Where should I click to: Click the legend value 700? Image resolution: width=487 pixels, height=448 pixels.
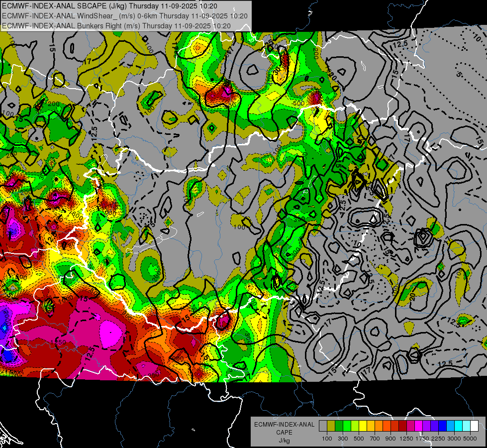point(375,439)
